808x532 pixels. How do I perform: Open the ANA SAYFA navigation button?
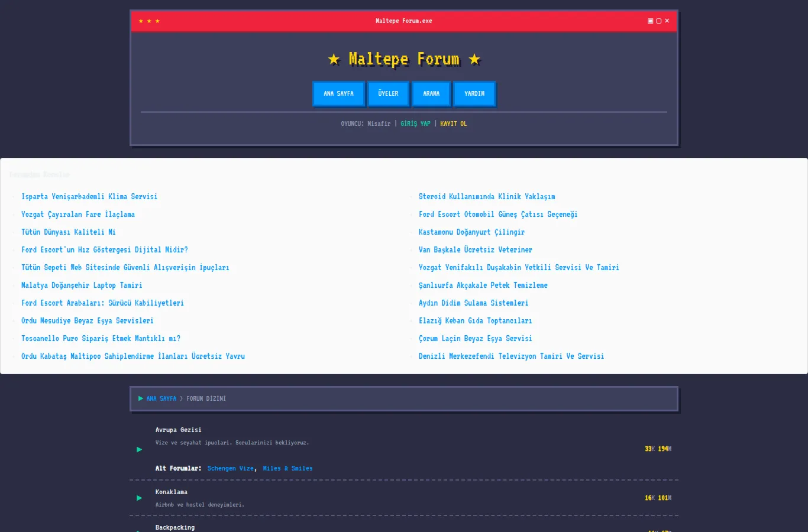tap(338, 93)
